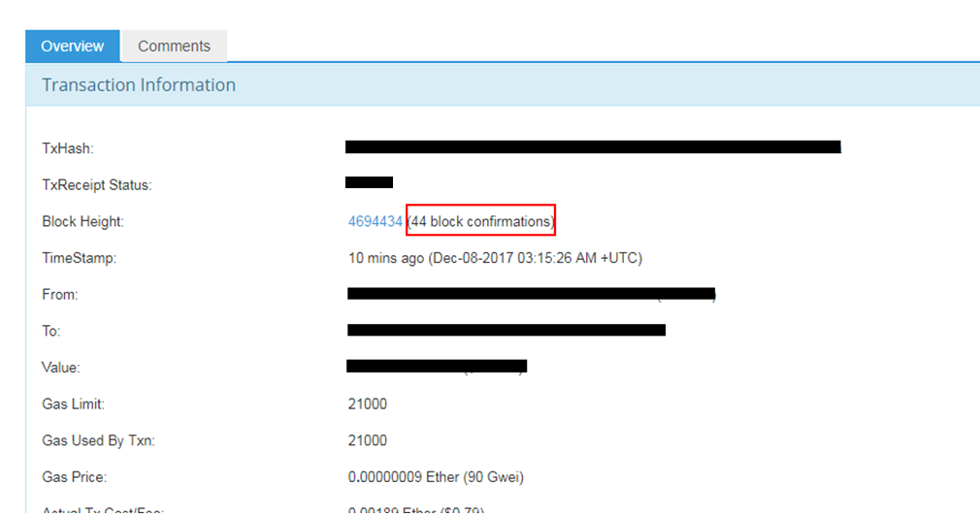980x517 pixels.
Task: Click the Block Height label
Action: [82, 222]
